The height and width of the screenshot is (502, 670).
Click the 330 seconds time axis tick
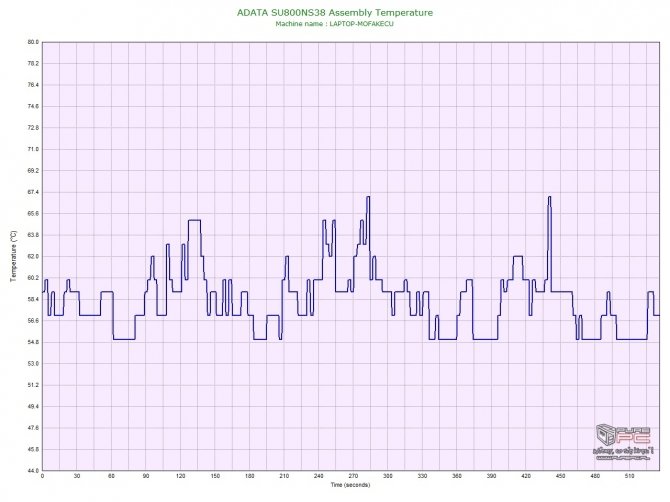(423, 476)
